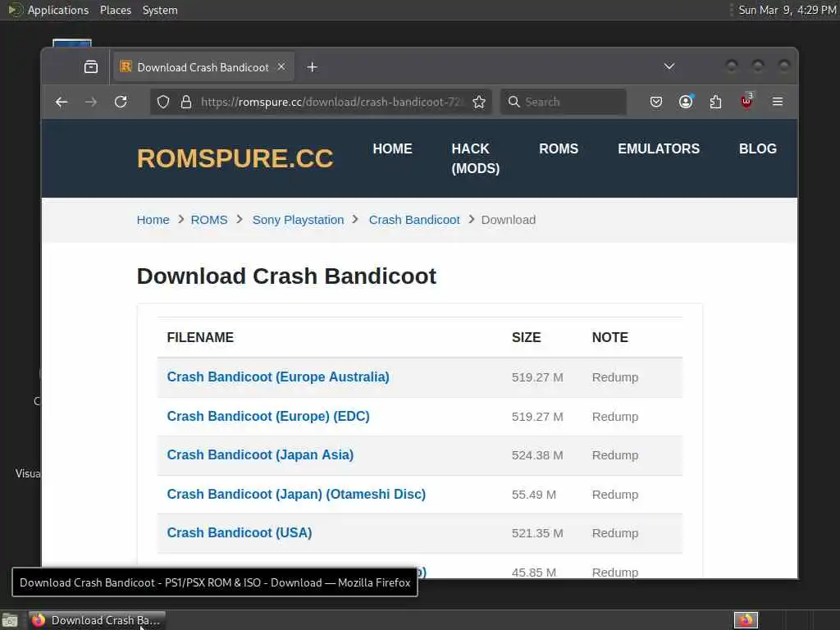Viewport: 840px width, 630px height.
Task: Click the FILENAME column header
Action: pos(200,337)
